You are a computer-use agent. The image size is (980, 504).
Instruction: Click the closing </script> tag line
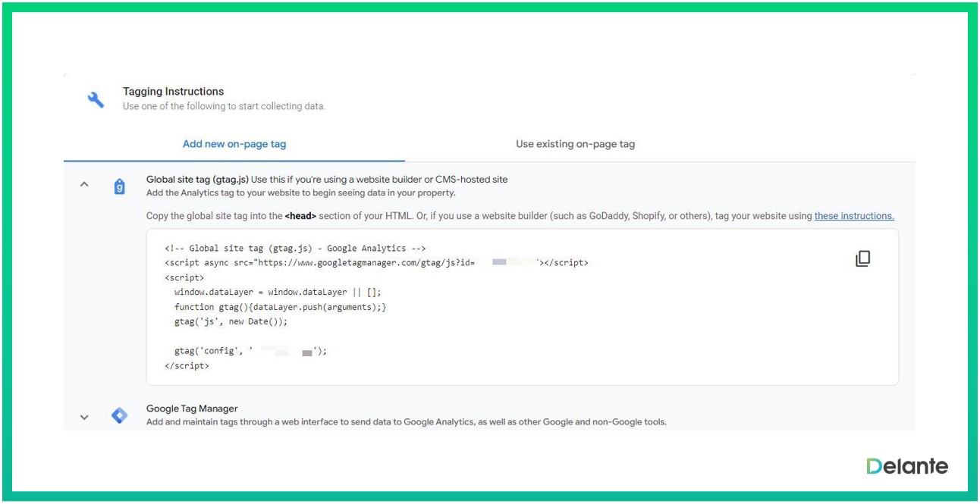click(187, 365)
